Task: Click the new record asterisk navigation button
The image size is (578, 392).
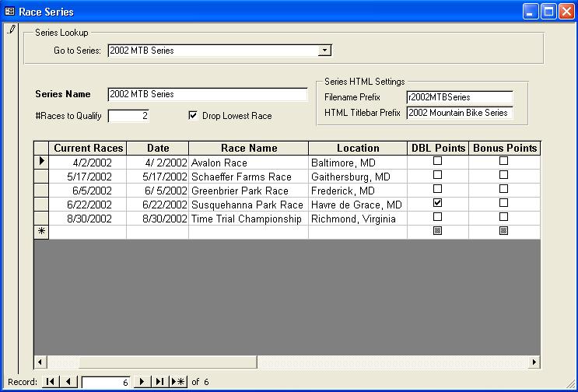Action: click(179, 382)
